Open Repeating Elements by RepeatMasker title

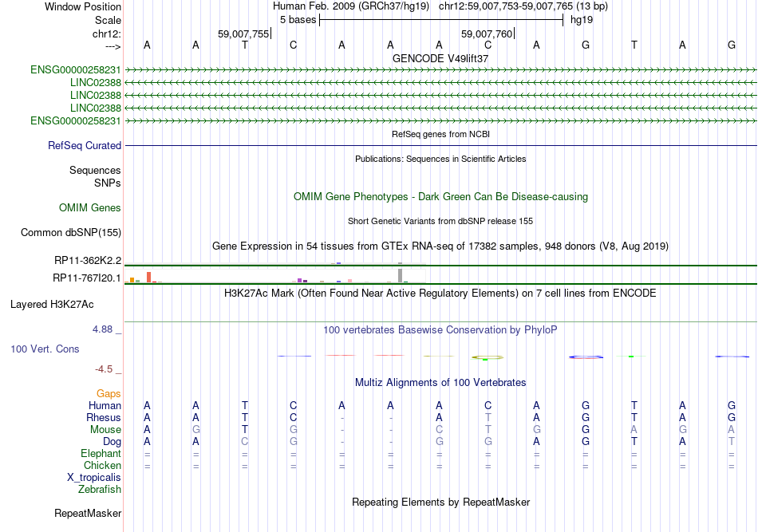tap(440, 502)
